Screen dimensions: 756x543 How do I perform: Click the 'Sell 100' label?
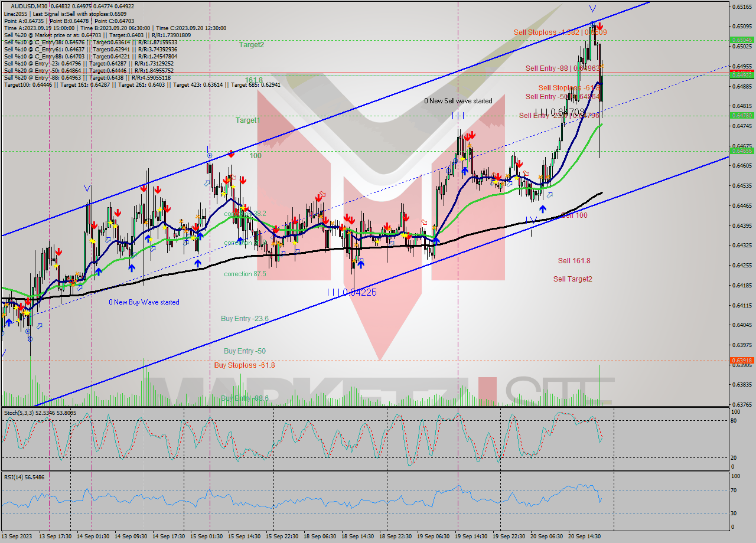(x=573, y=215)
